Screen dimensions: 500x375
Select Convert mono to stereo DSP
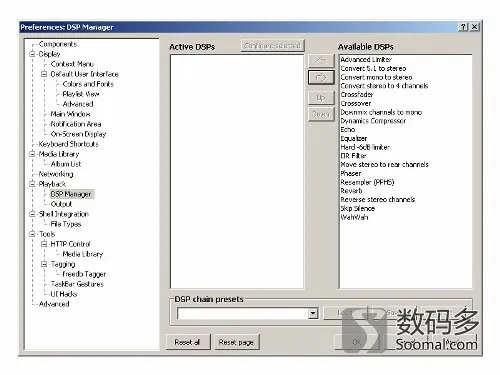click(x=376, y=77)
